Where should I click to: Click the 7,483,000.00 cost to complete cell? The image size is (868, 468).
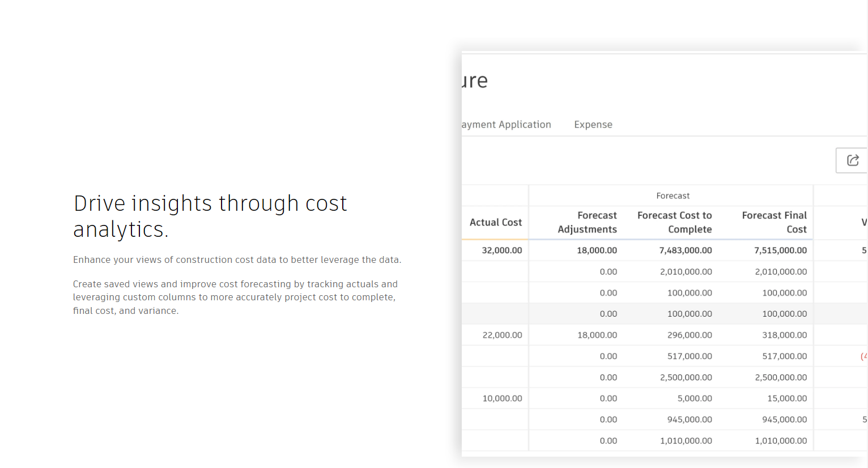(x=686, y=250)
